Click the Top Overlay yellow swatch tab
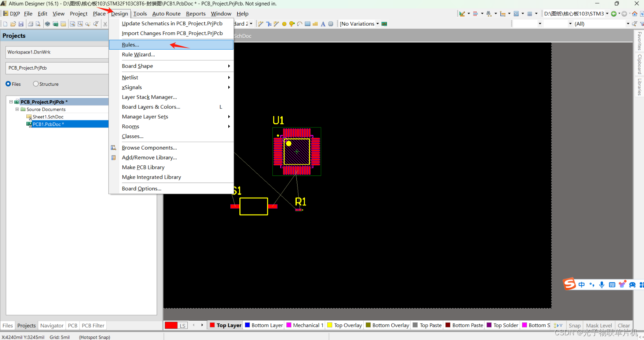Viewport: 644px width, 340px height. tap(344, 325)
